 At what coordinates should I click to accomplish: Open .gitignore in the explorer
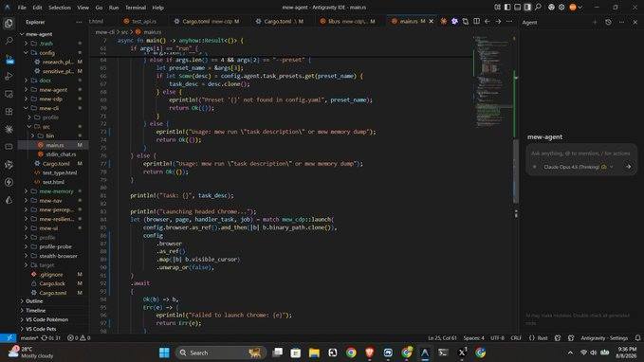coord(53,274)
